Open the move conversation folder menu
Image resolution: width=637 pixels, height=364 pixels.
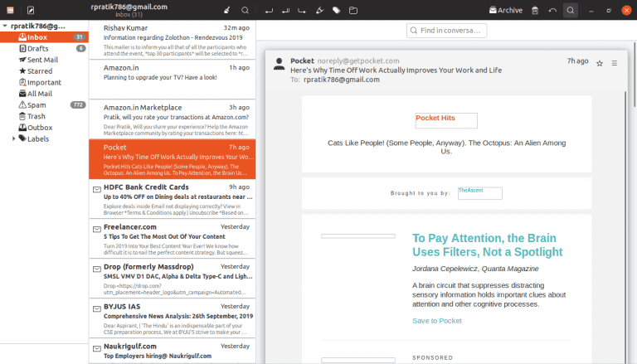coord(353,10)
